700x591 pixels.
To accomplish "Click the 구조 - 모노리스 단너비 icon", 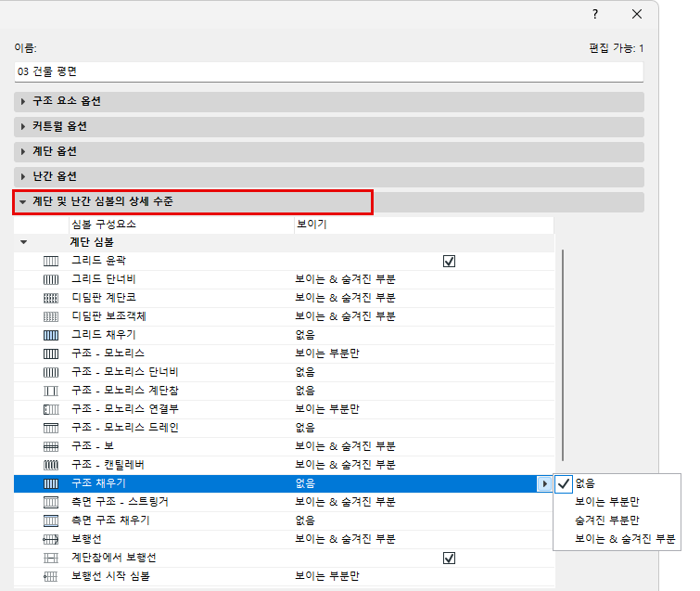I will pos(51,372).
